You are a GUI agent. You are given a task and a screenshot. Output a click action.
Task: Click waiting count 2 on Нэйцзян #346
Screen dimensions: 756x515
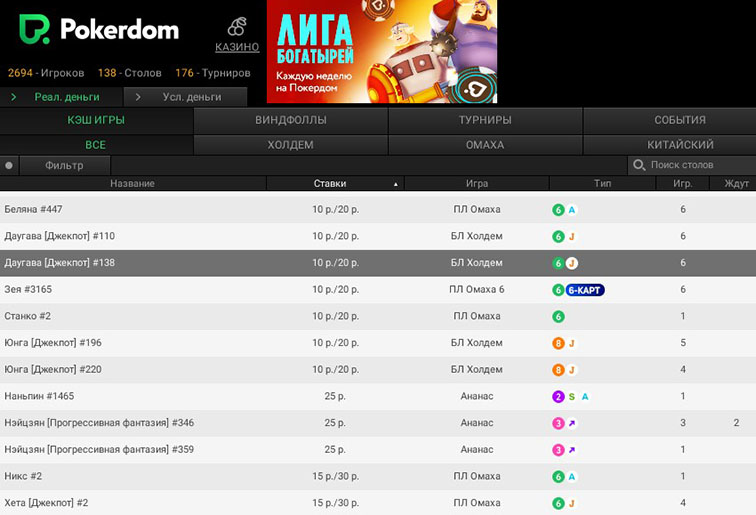pos(736,423)
